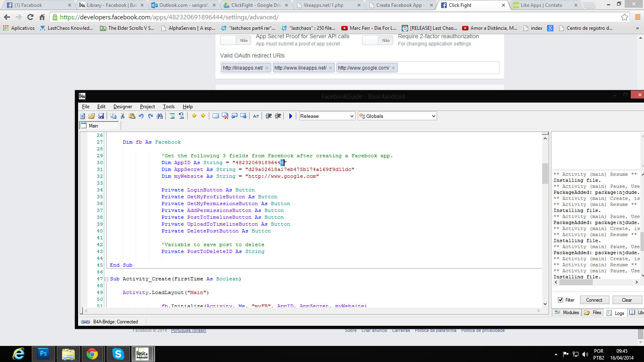Image resolution: width=644 pixels, height=362 pixels.
Task: Toggle Require 2-factor reauthorization switch
Action: (378, 40)
